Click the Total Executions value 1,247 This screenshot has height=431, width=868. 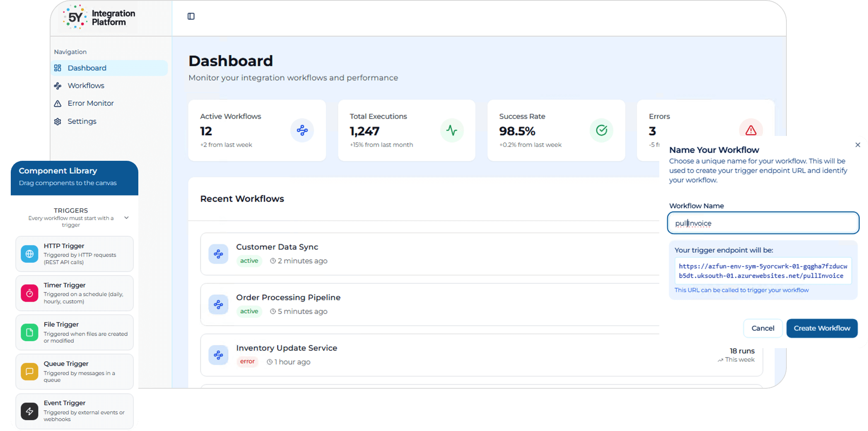(x=364, y=131)
